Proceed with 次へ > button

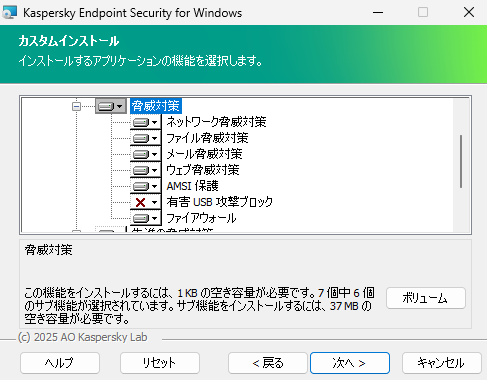(x=350, y=363)
